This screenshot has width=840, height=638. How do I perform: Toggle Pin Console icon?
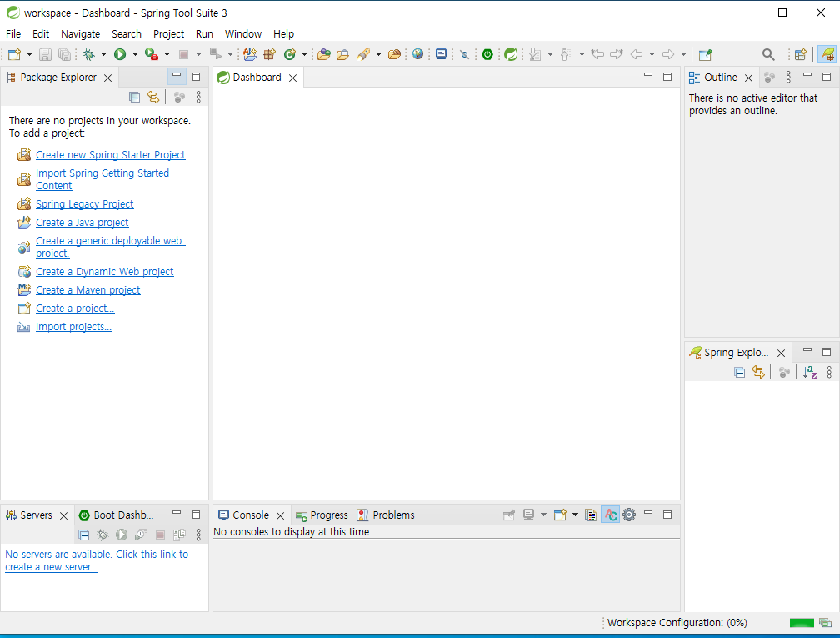(509, 515)
